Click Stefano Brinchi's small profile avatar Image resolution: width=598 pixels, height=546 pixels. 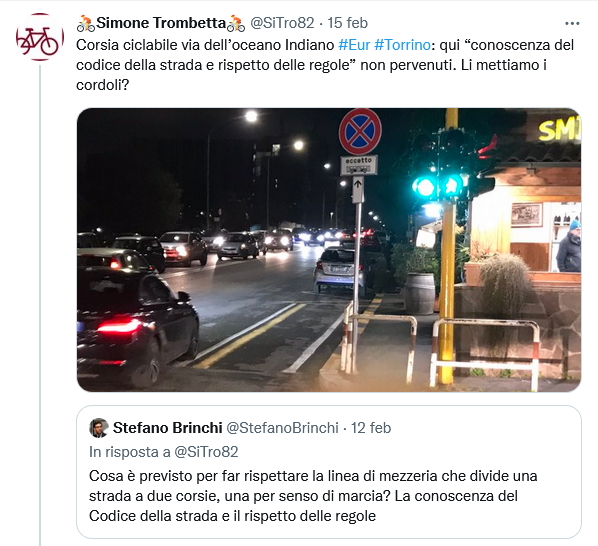[x=99, y=427]
